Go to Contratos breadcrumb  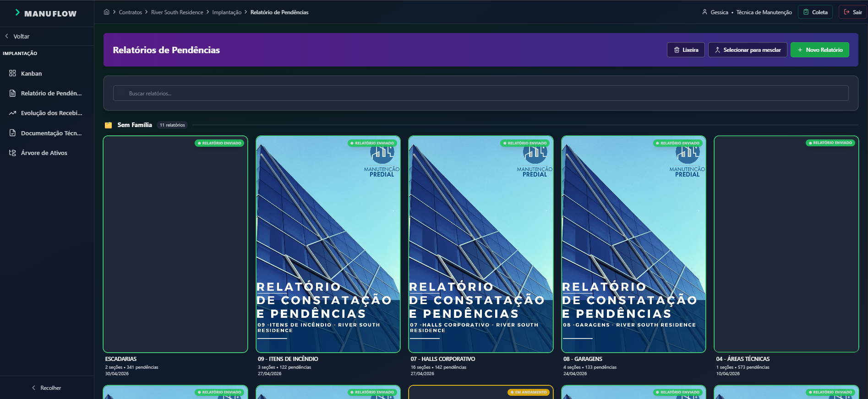click(131, 12)
